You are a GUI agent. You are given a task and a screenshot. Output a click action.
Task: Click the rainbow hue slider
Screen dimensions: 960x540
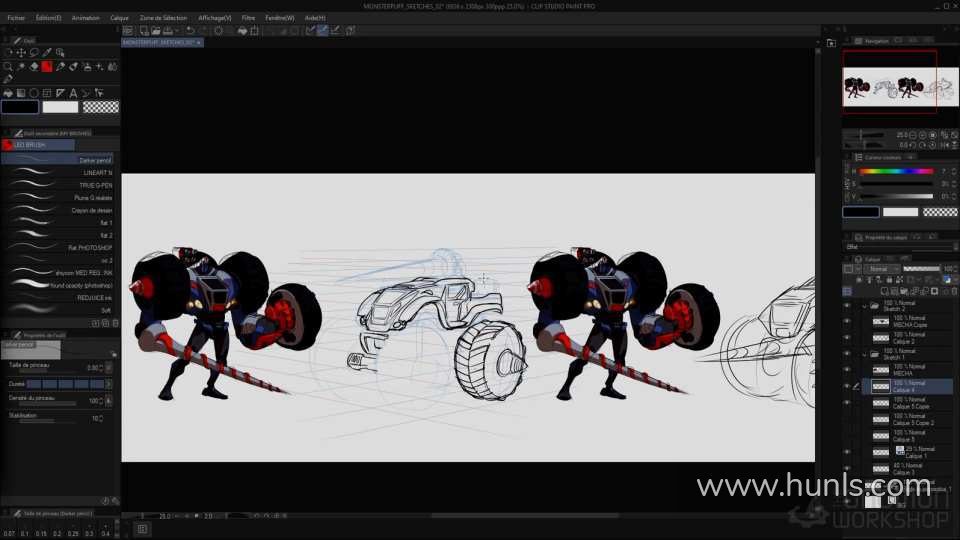pos(896,171)
